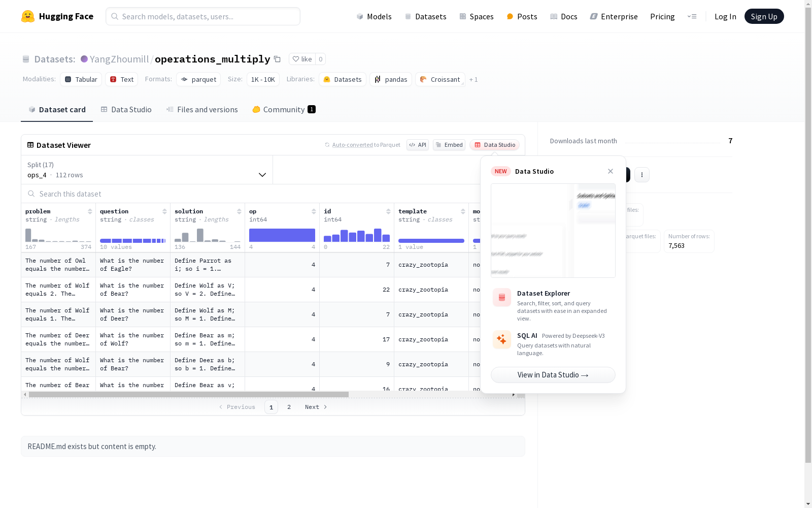Open the Enterprise menu item
Image resolution: width=812 pixels, height=508 pixels.
(x=614, y=16)
